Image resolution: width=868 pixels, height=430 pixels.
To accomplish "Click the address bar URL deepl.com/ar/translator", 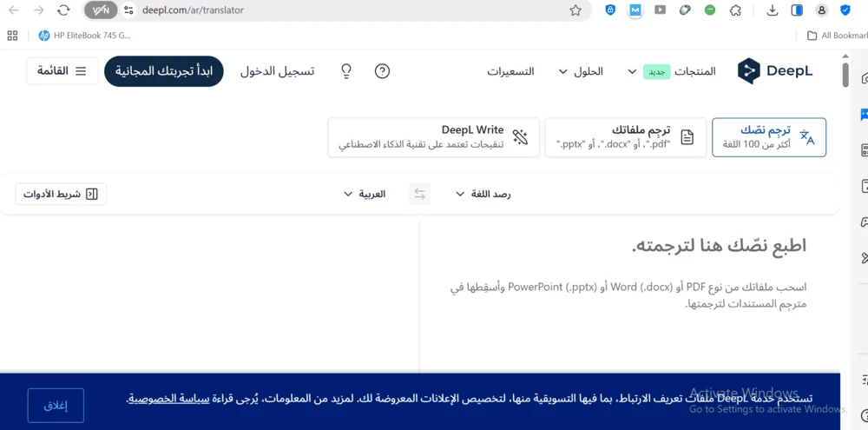I will (193, 10).
